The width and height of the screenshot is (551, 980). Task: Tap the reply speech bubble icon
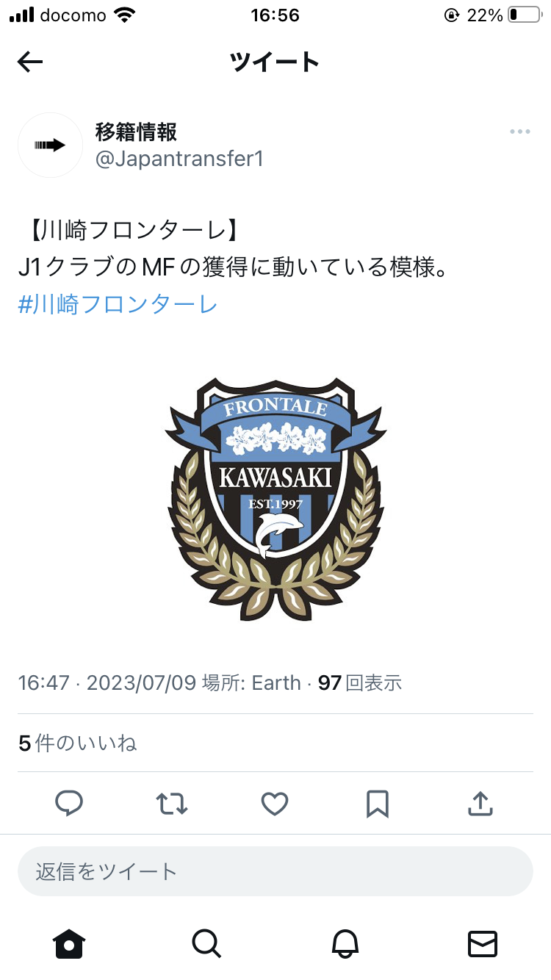70,804
